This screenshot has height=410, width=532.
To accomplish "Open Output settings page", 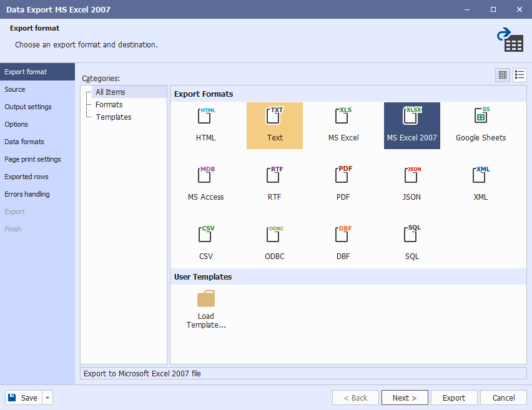I will point(37,107).
